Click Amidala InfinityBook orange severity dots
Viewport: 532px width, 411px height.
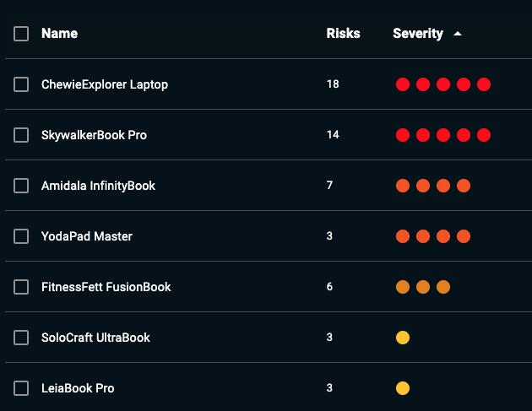433,186
